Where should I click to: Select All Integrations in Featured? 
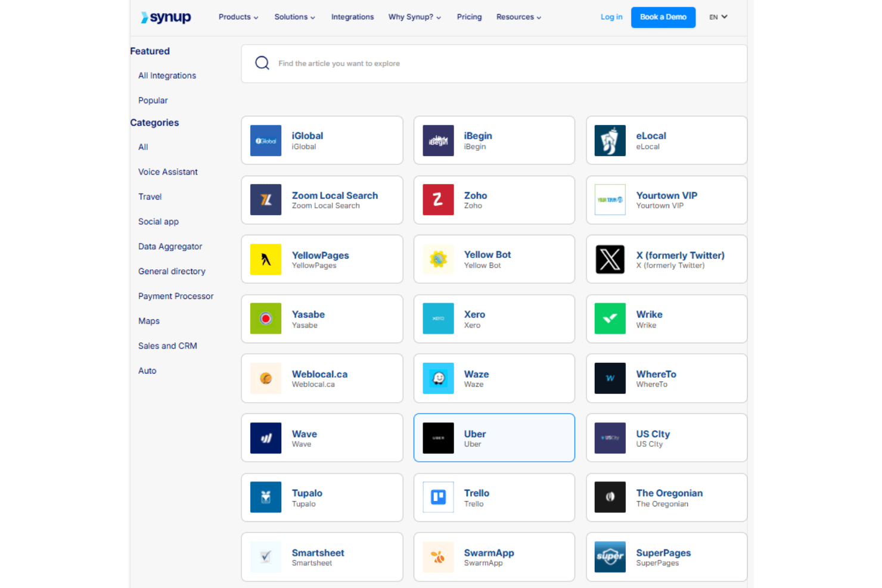click(167, 76)
